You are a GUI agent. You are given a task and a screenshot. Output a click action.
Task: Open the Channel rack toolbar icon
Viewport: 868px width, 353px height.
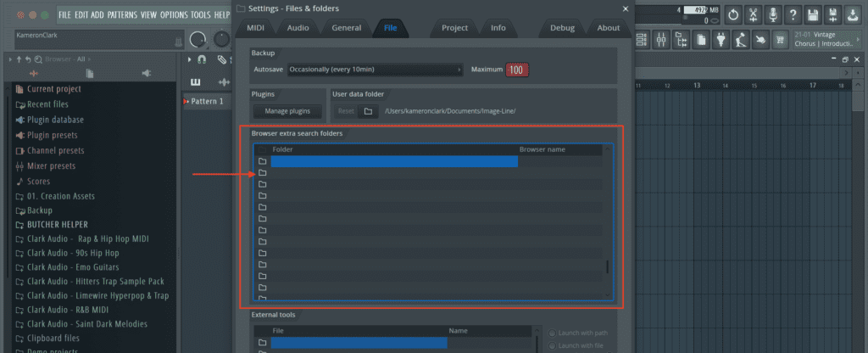(x=642, y=39)
